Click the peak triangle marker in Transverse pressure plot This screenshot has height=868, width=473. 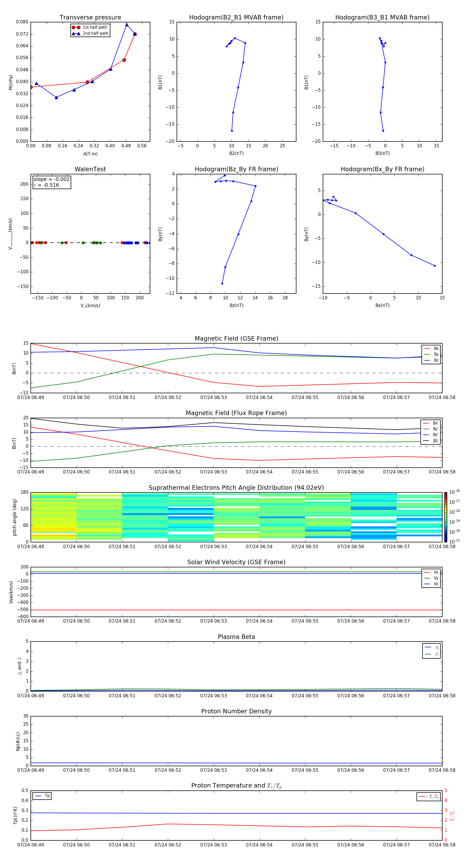[x=127, y=25]
